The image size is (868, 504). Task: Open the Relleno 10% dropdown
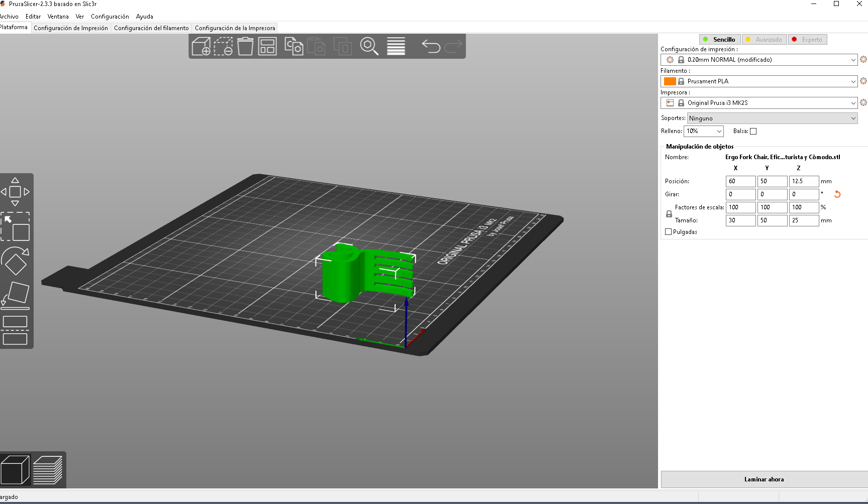704,132
